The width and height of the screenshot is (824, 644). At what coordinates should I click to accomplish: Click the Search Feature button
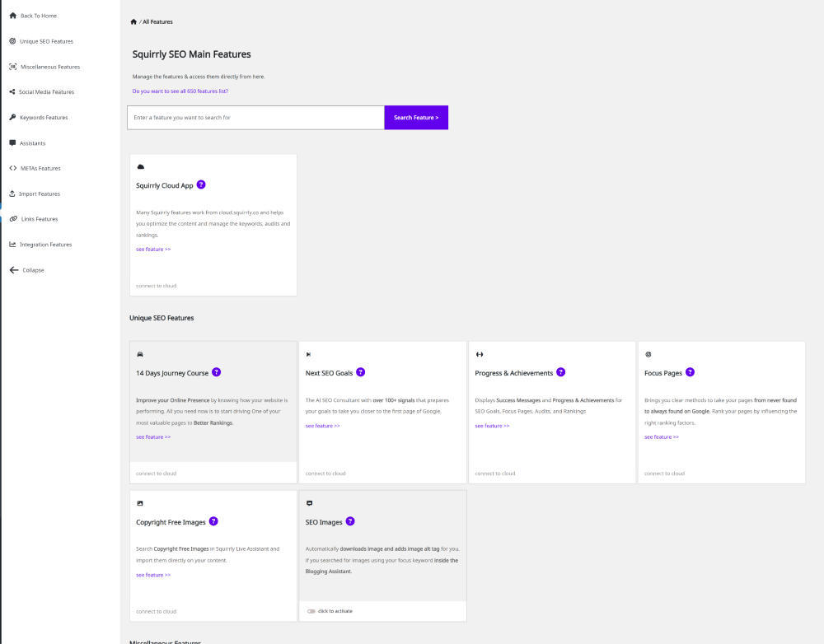tap(416, 118)
